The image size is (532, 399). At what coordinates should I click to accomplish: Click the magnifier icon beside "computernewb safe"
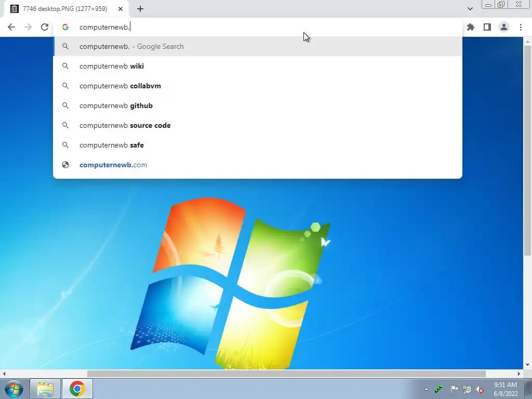click(65, 145)
